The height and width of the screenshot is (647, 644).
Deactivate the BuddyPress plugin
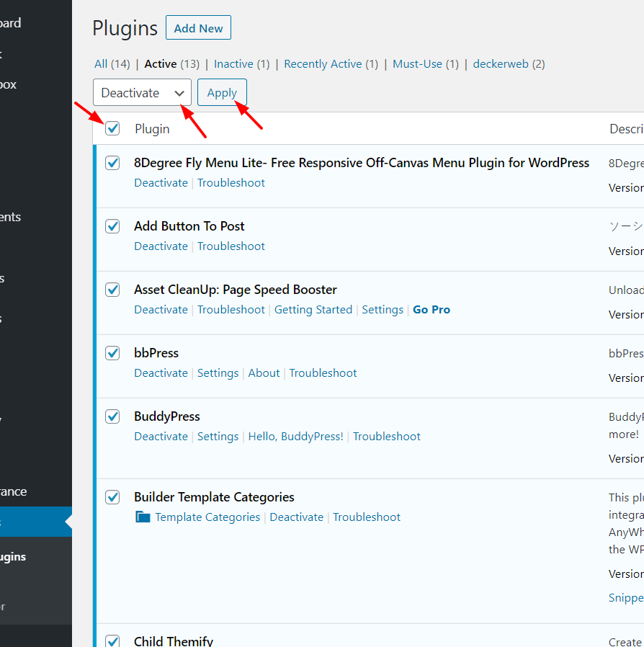click(x=161, y=437)
